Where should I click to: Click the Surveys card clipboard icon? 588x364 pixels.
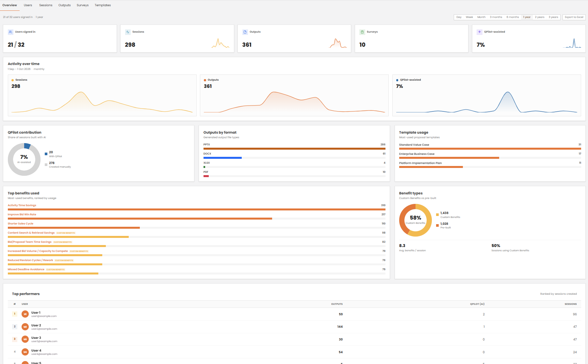(362, 32)
